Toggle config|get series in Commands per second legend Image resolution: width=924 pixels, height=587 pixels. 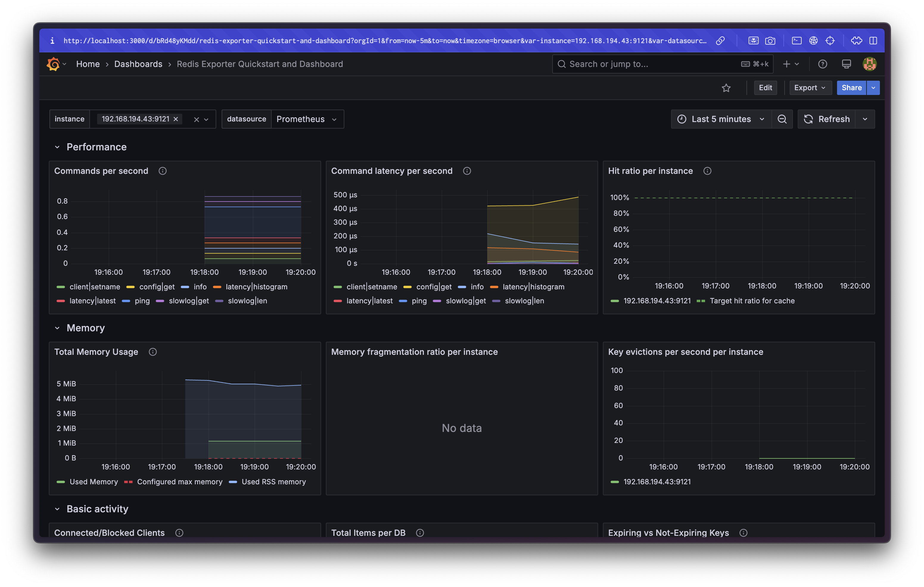pyautogui.click(x=157, y=287)
